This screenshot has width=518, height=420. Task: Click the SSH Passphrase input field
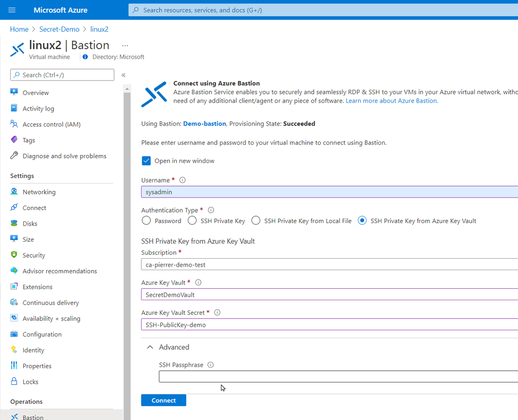338,376
